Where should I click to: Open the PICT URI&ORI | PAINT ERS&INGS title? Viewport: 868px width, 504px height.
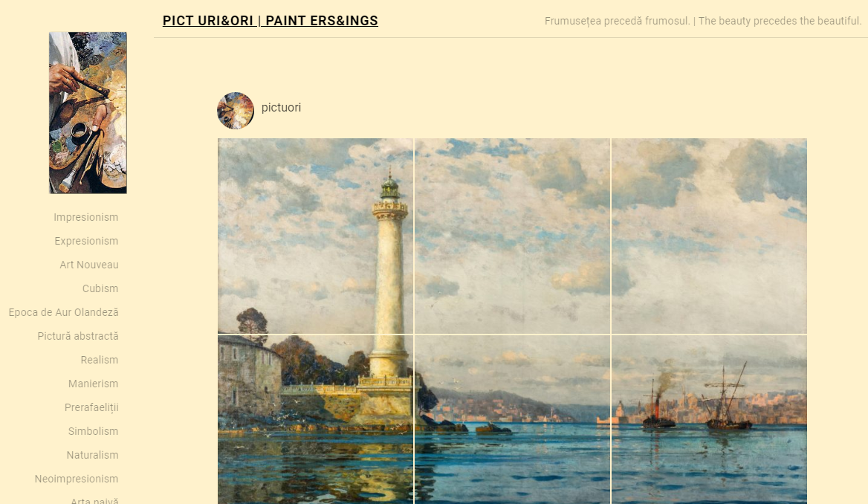(271, 21)
